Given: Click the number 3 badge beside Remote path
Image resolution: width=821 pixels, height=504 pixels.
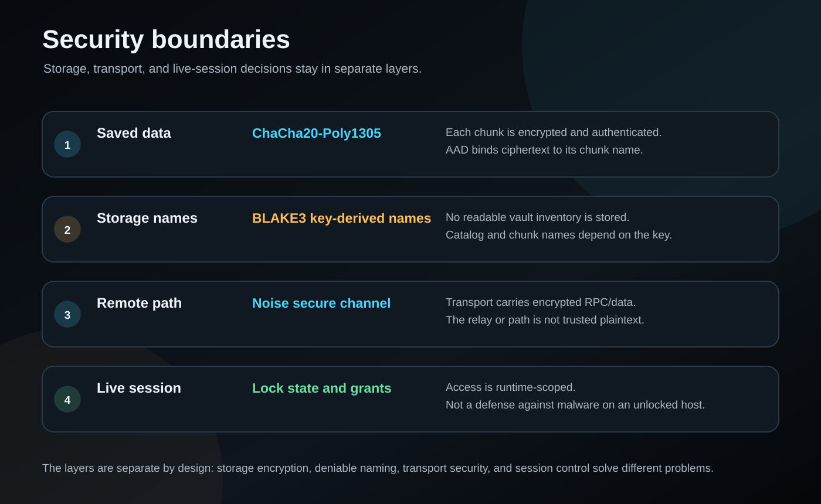Looking at the screenshot, I should 67,314.
